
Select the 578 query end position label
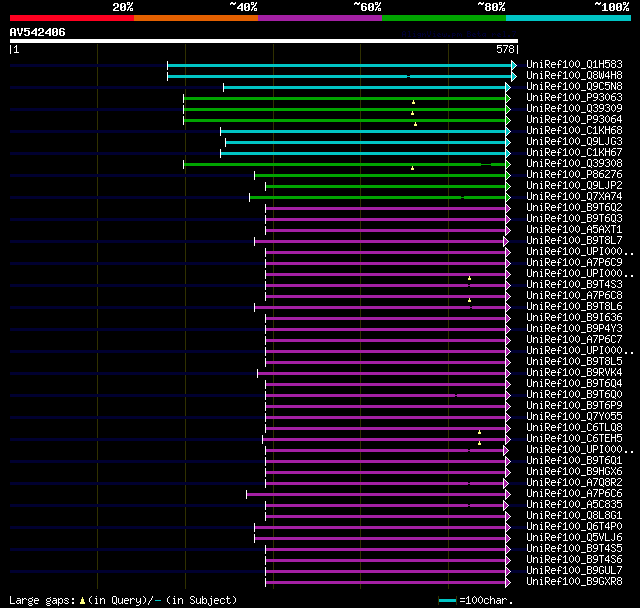[x=507, y=49]
